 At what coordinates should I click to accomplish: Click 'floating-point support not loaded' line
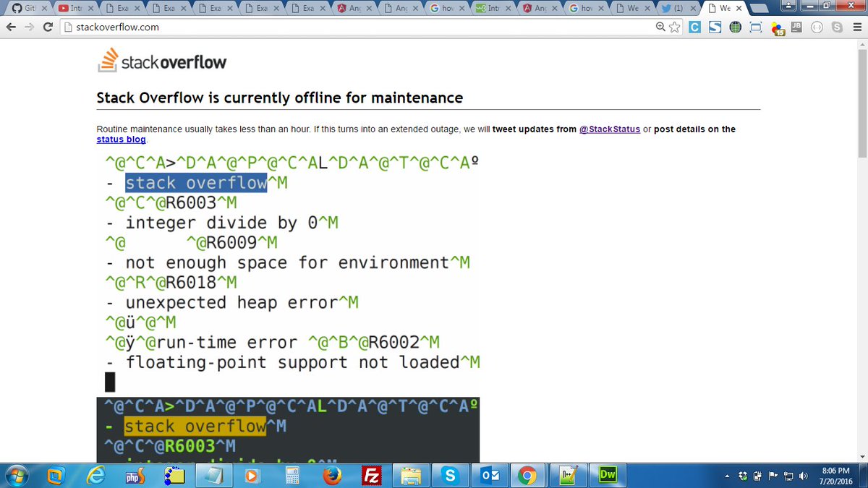coord(293,361)
